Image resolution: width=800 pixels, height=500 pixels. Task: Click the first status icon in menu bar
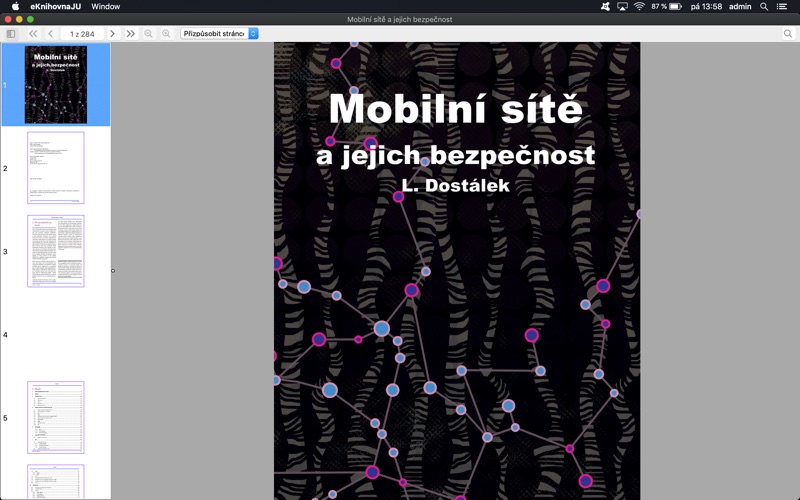(605, 7)
